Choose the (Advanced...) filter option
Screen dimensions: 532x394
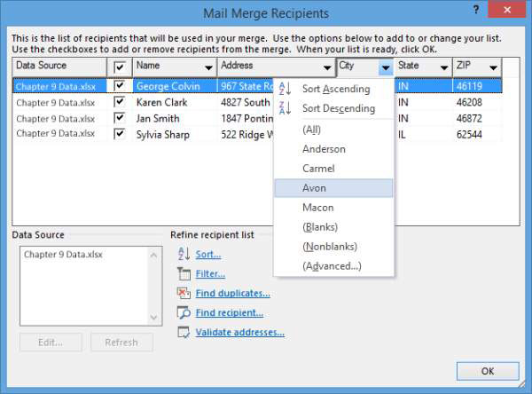(332, 266)
